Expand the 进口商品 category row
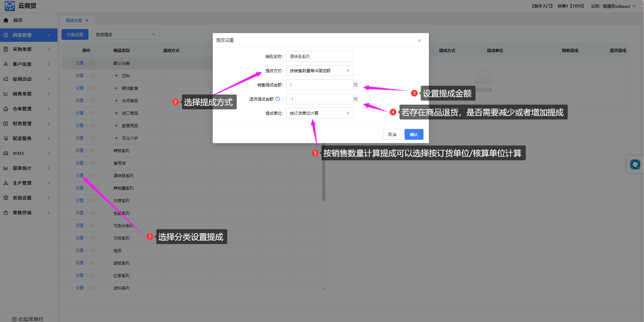The height and width of the screenshot is (322, 644). tap(116, 113)
